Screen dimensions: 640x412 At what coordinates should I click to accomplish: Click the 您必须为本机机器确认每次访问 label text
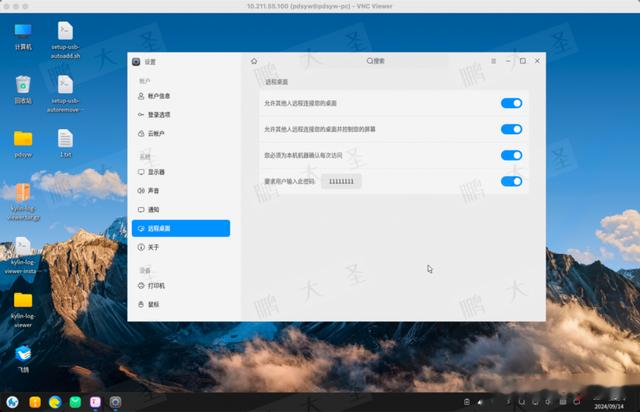303,155
